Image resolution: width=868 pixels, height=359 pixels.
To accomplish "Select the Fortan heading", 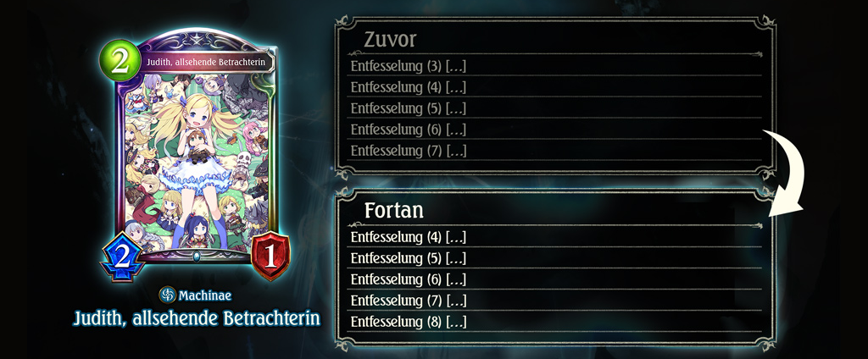I will pyautogui.click(x=394, y=211).
